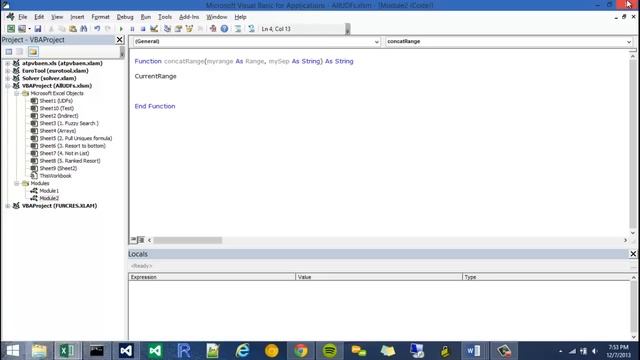The height and width of the screenshot is (360, 640).
Task: Click Procedure View button at editor bottom-left
Action: (x=133, y=240)
